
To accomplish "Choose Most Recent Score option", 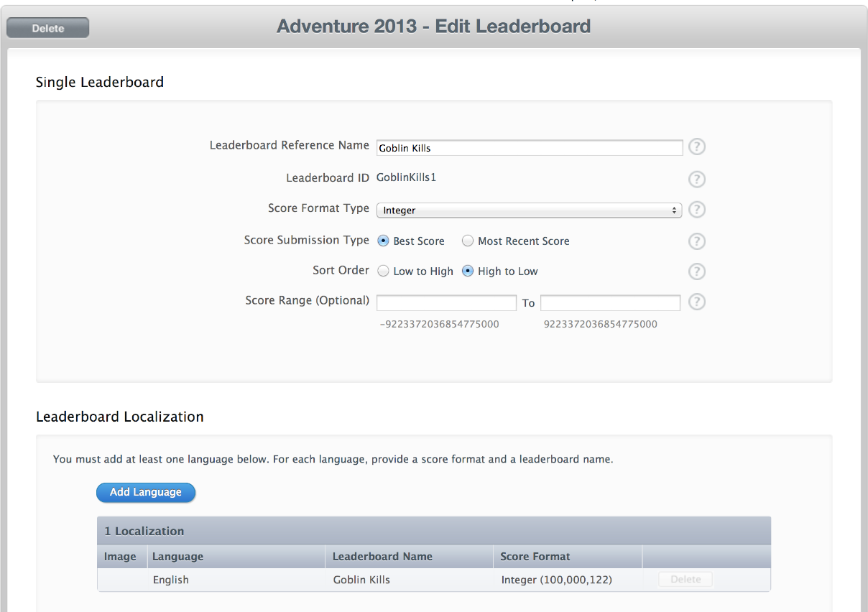I will 468,241.
